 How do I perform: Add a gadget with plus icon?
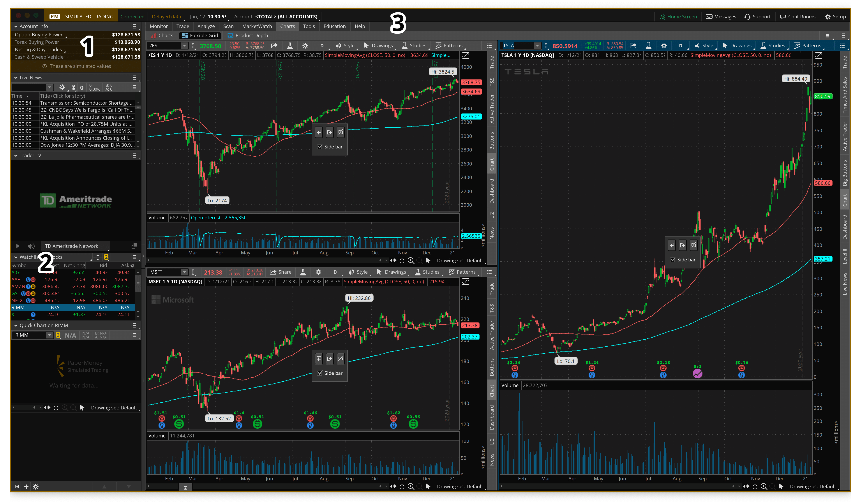[26, 486]
